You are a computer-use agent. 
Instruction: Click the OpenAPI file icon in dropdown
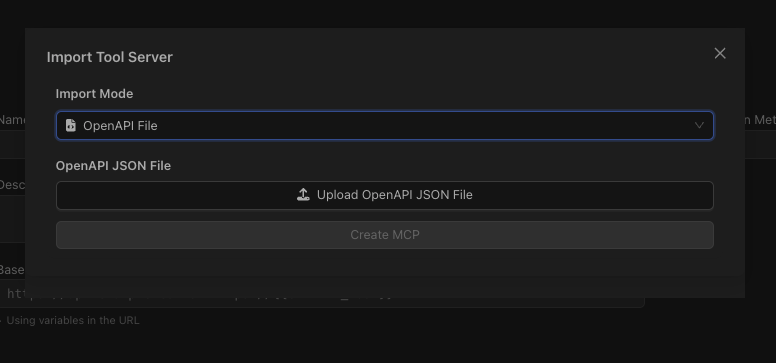[71, 125]
